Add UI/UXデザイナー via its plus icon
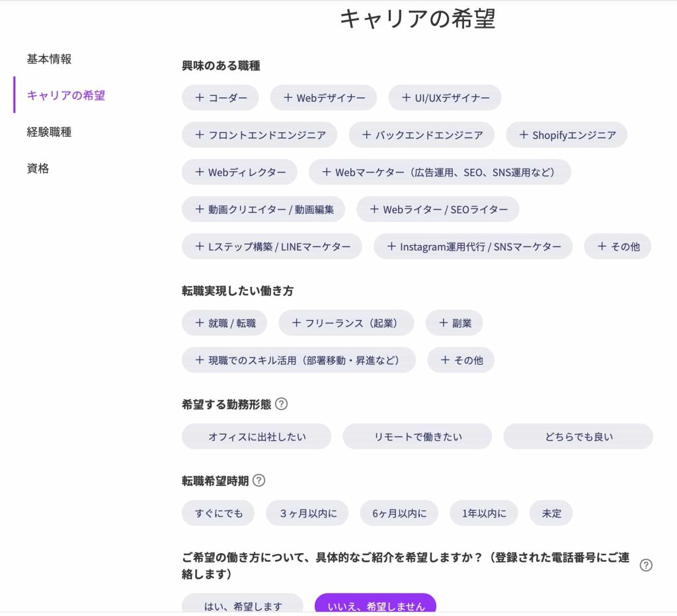The height and width of the screenshot is (616, 677). (405, 97)
